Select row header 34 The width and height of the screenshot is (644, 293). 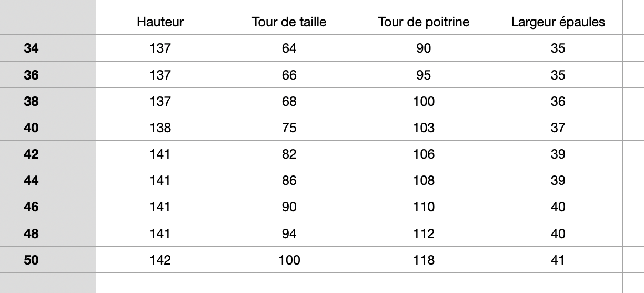pos(48,48)
